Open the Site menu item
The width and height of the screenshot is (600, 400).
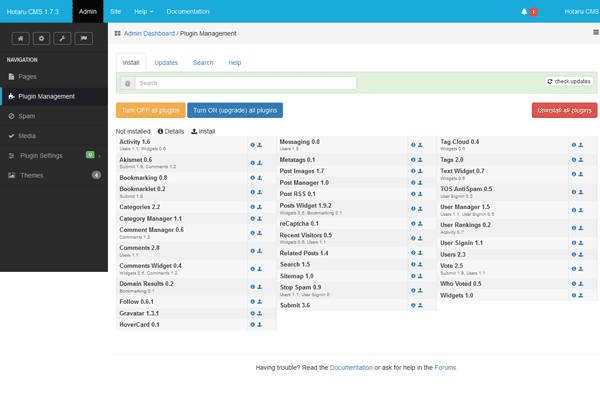click(x=115, y=11)
